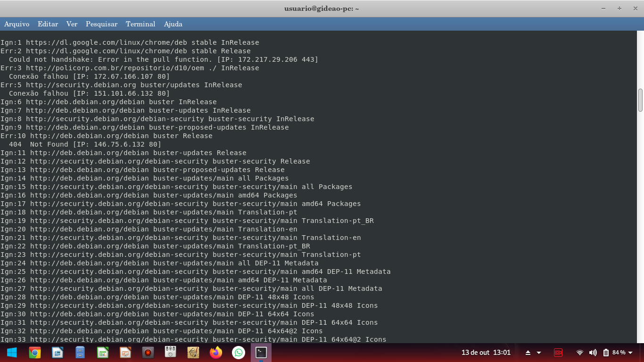Open Firefox browser from the taskbar

click(216, 353)
